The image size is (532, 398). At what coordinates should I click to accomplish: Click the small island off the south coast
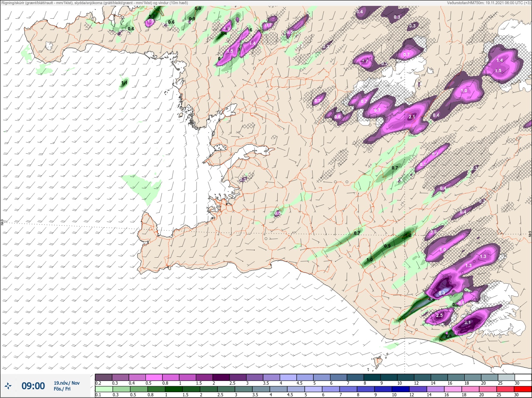pos(378,362)
